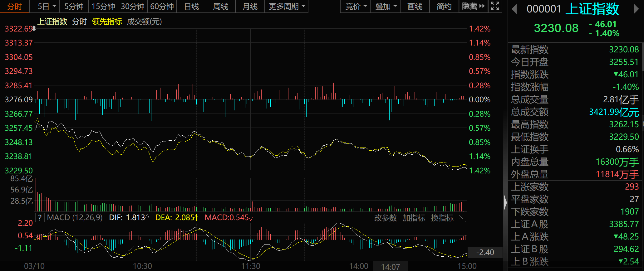Click 改参数 to edit MACD parameters

[x=386, y=218]
